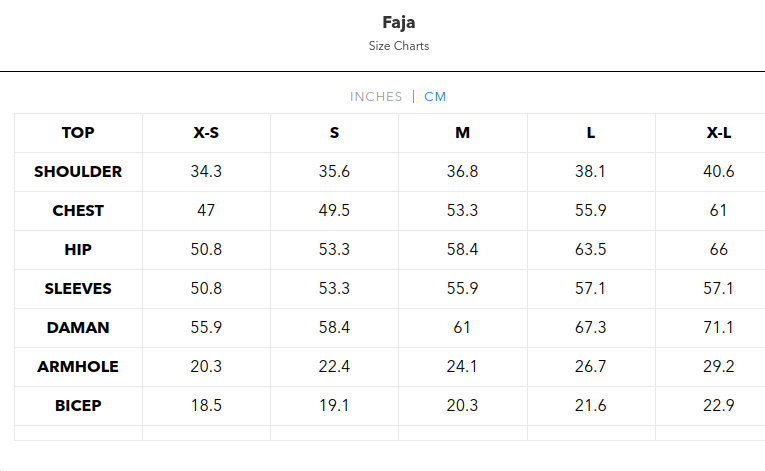Click shoulder value 34.3 for X-S
Image resolution: width=765 pixels, height=471 pixels.
[206, 172]
